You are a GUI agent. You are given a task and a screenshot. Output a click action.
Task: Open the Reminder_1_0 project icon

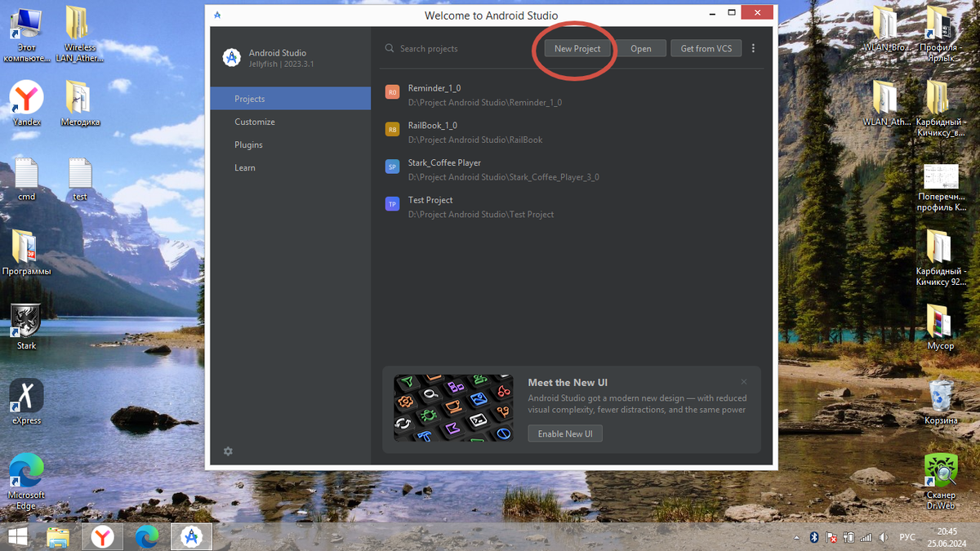click(x=393, y=92)
